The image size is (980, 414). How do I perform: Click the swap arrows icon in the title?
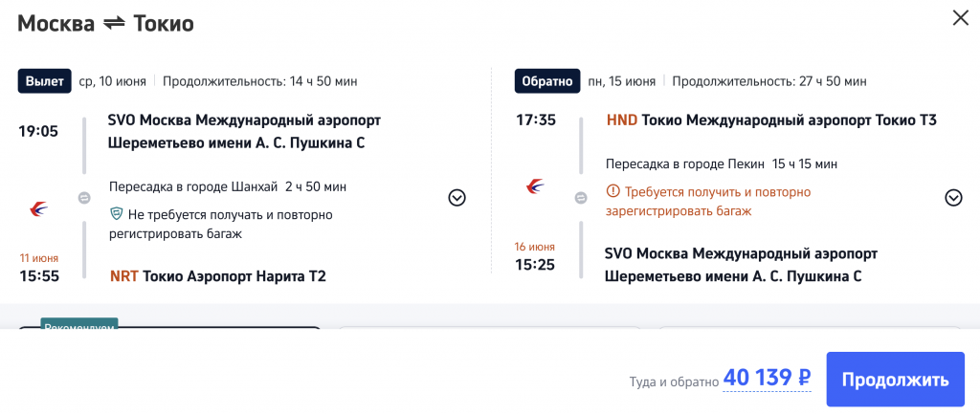click(114, 24)
